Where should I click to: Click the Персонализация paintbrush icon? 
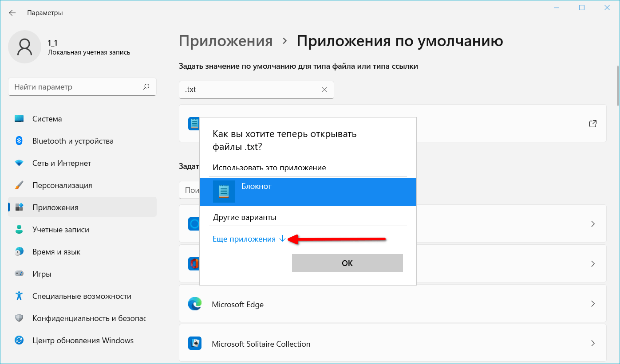coord(19,185)
